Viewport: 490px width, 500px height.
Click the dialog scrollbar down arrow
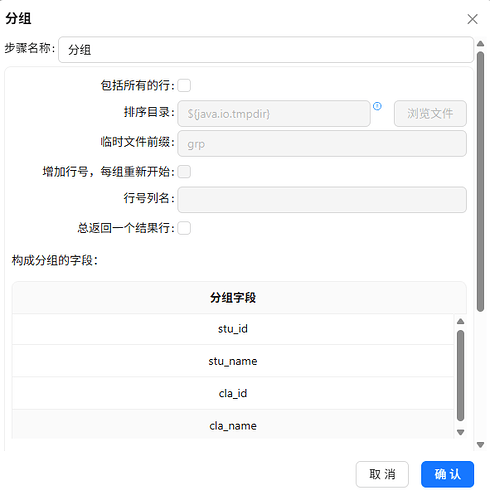click(x=480, y=445)
